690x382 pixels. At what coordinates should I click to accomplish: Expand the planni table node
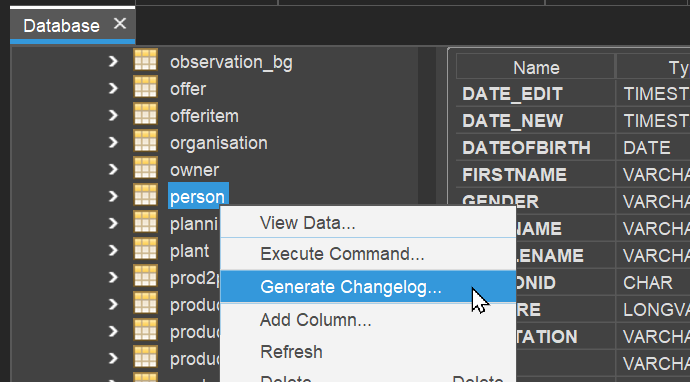(x=113, y=223)
